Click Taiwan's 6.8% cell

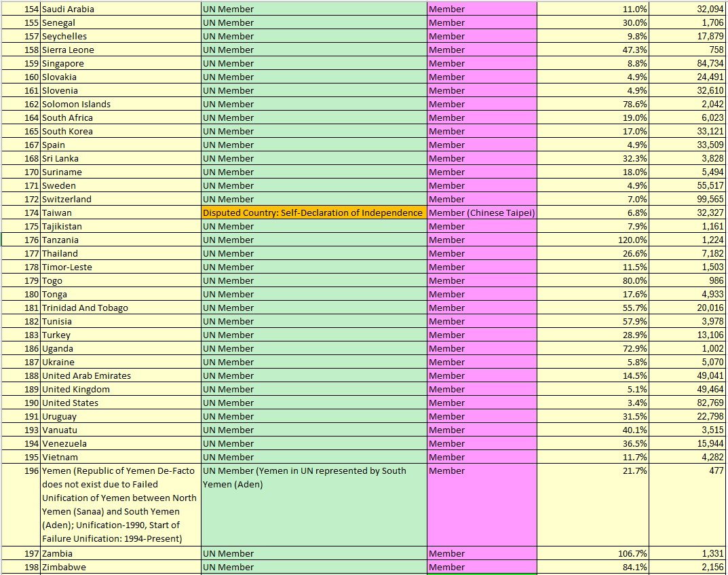[592, 212]
